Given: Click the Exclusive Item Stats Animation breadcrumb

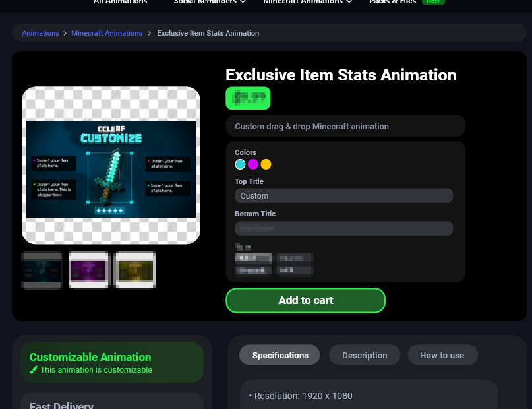Looking at the screenshot, I should (x=208, y=33).
